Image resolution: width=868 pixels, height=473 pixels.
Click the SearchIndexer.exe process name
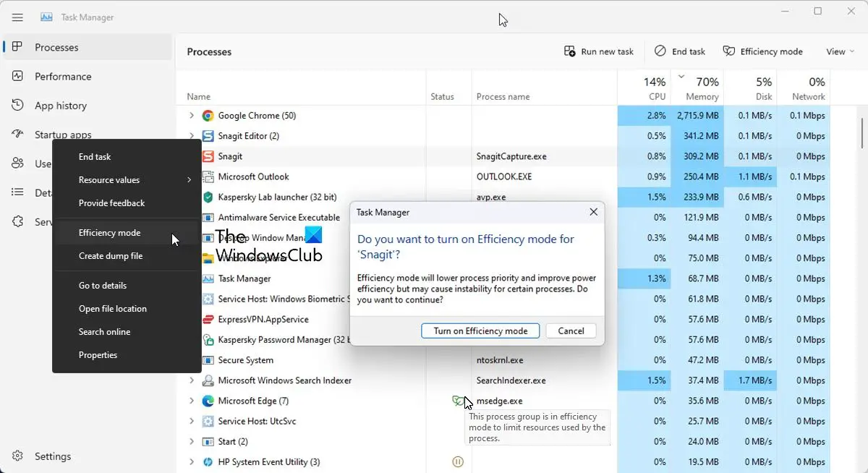pos(511,380)
